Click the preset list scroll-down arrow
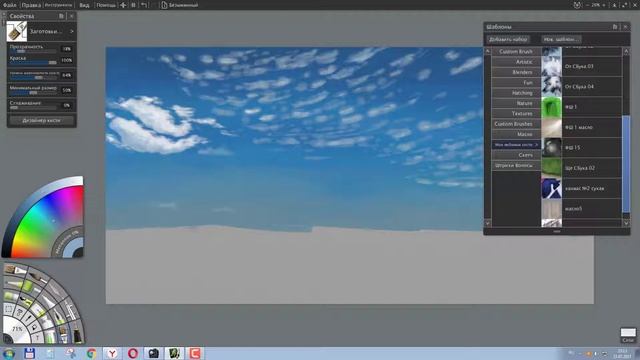The width and height of the screenshot is (640, 360). 626,223
